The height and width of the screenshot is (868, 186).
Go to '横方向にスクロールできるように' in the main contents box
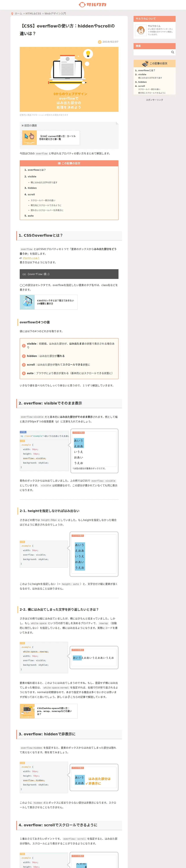(x=46, y=205)
